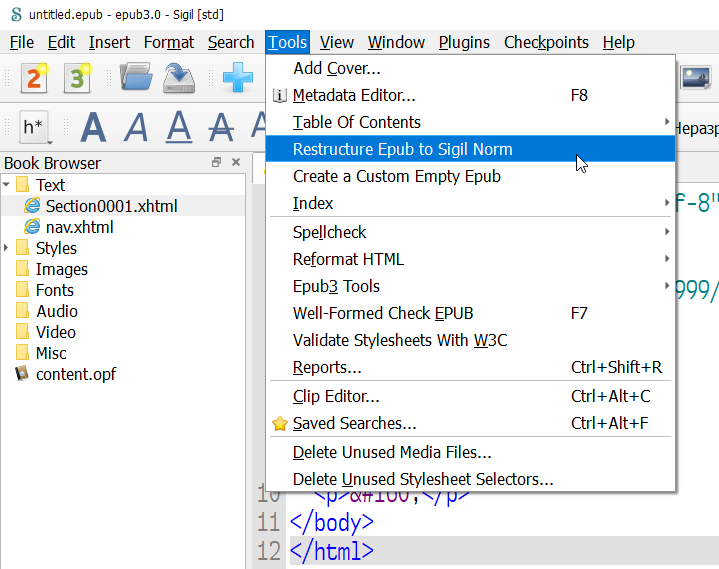The width and height of the screenshot is (719, 569).
Task: Select the Misc folder
Action: tap(51, 354)
